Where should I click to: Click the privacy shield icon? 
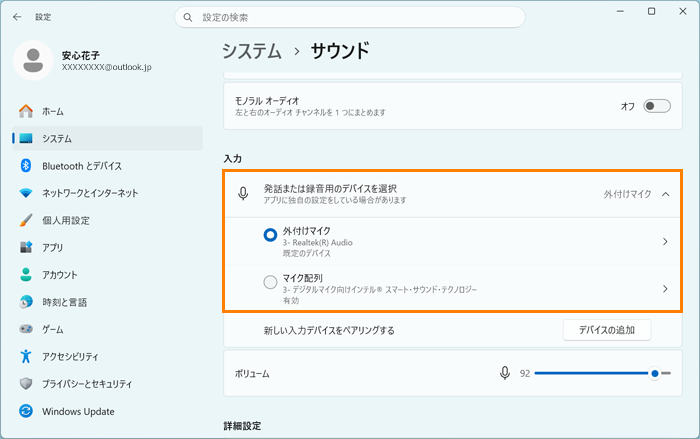[26, 384]
